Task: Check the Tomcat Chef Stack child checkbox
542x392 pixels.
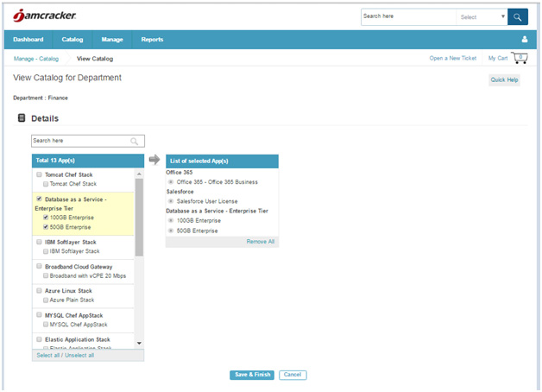Action: (46, 184)
